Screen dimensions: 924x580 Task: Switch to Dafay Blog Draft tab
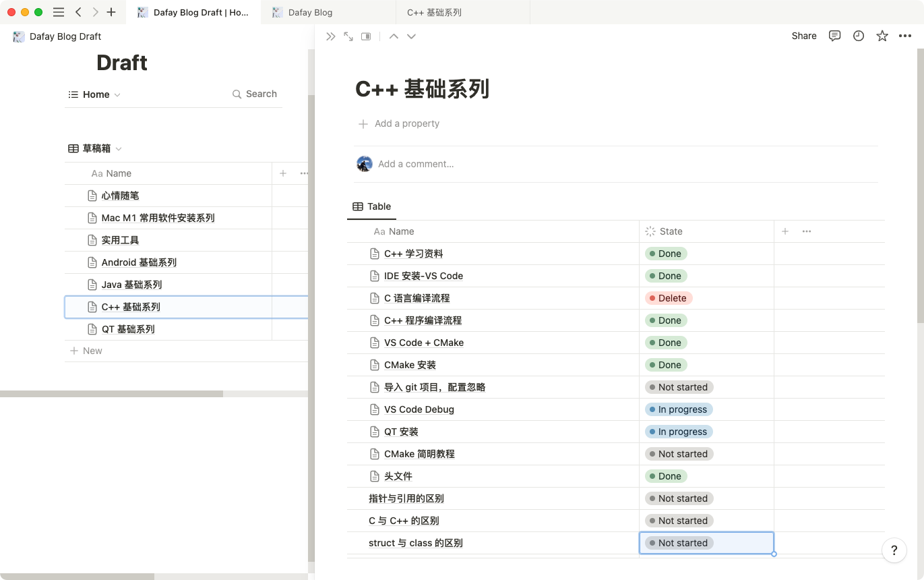point(193,12)
